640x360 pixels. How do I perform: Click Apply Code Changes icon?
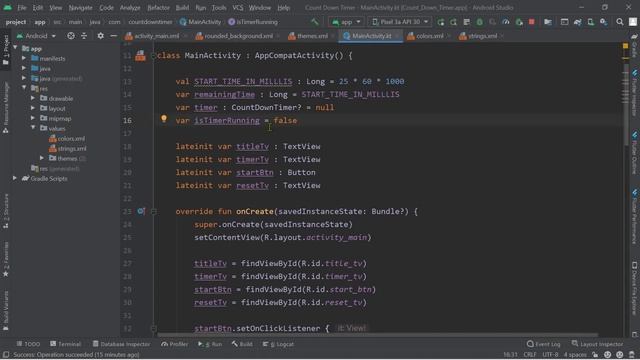(467, 22)
